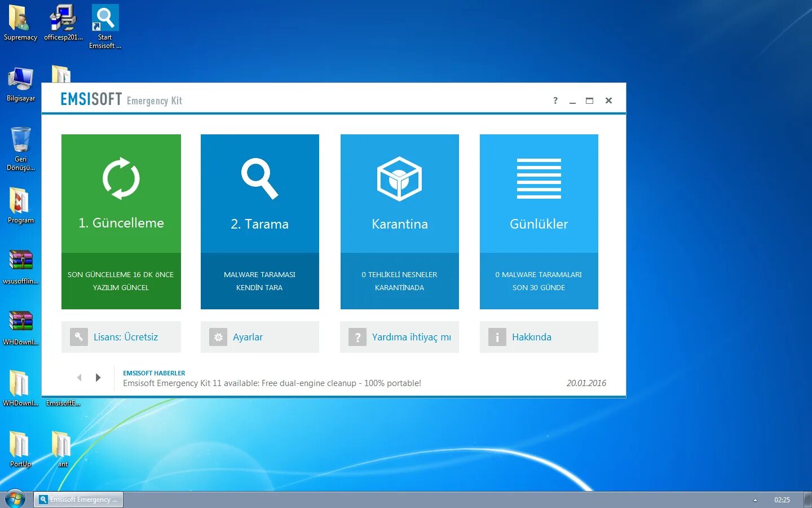Screen dimensions: 812x508
Task: Select Program desktop folder icon
Action: click(21, 205)
